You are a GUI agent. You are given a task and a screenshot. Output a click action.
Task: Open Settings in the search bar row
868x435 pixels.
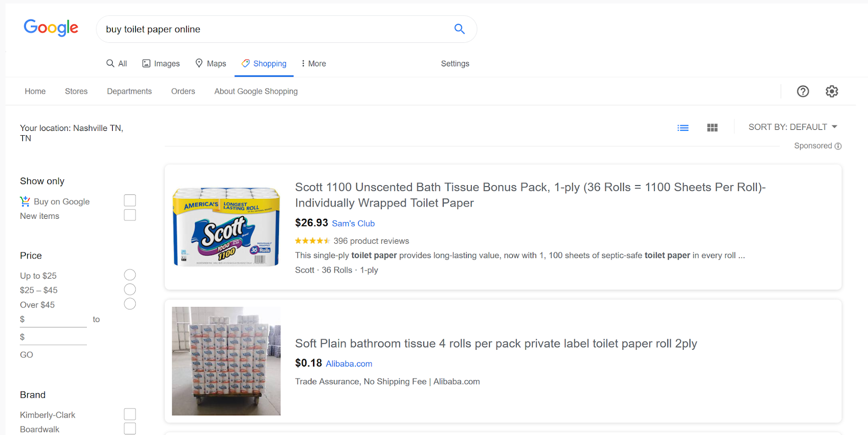pyautogui.click(x=455, y=64)
